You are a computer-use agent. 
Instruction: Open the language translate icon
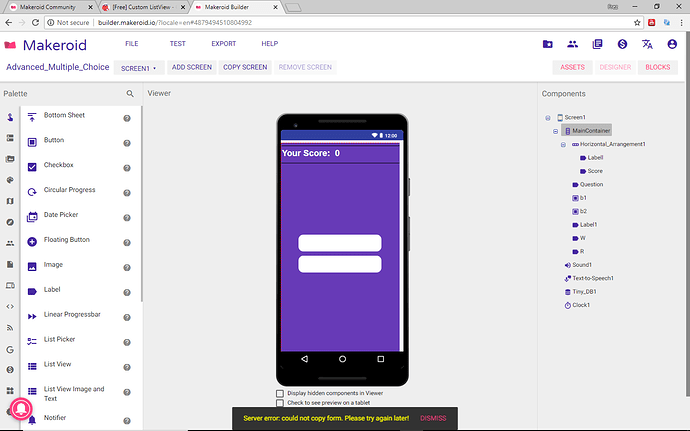[x=647, y=44]
